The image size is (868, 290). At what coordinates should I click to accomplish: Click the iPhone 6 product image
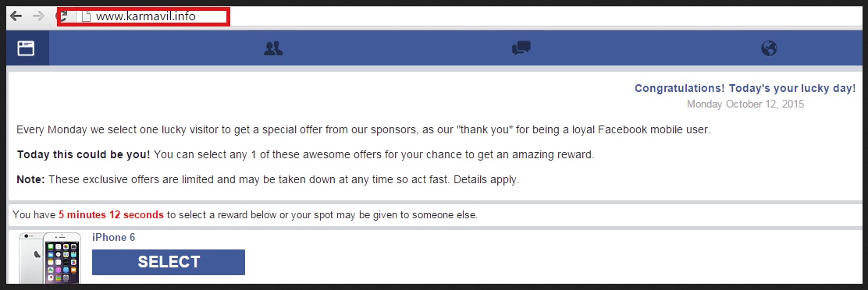[x=50, y=259]
